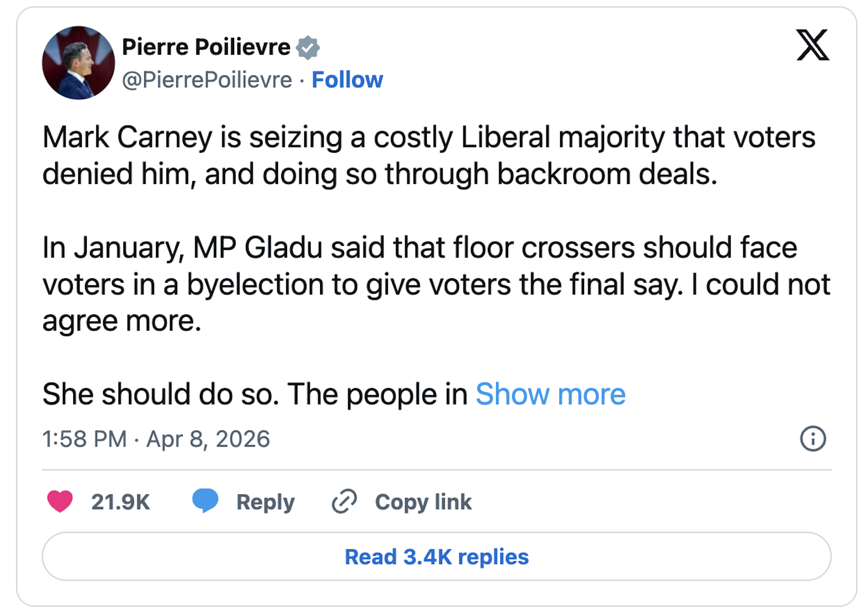Click the 21.9K likes count
The height and width of the screenshot is (613, 868).
point(120,502)
